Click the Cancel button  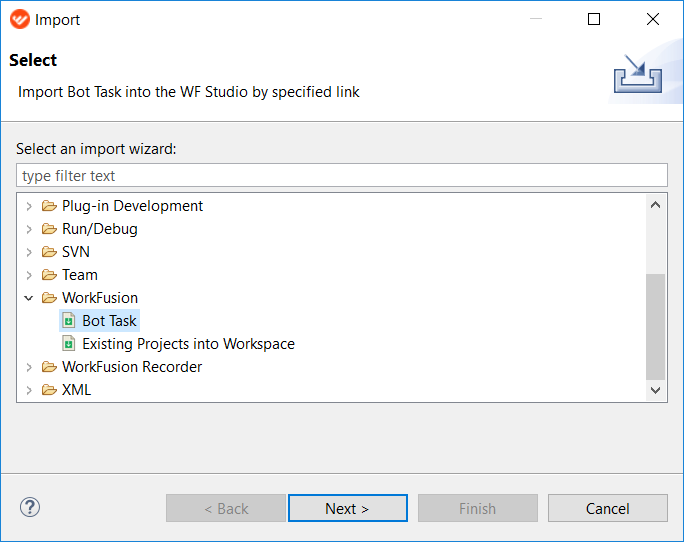pos(608,508)
